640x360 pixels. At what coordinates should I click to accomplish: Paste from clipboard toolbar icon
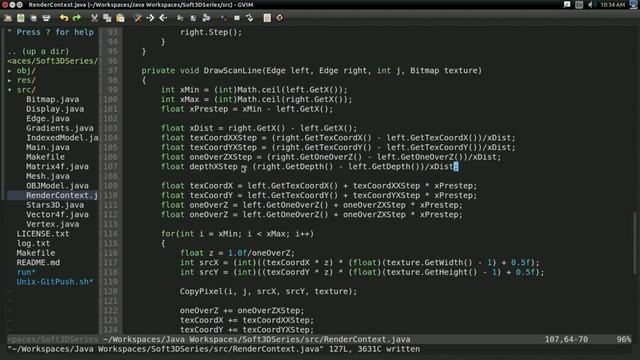[120, 18]
